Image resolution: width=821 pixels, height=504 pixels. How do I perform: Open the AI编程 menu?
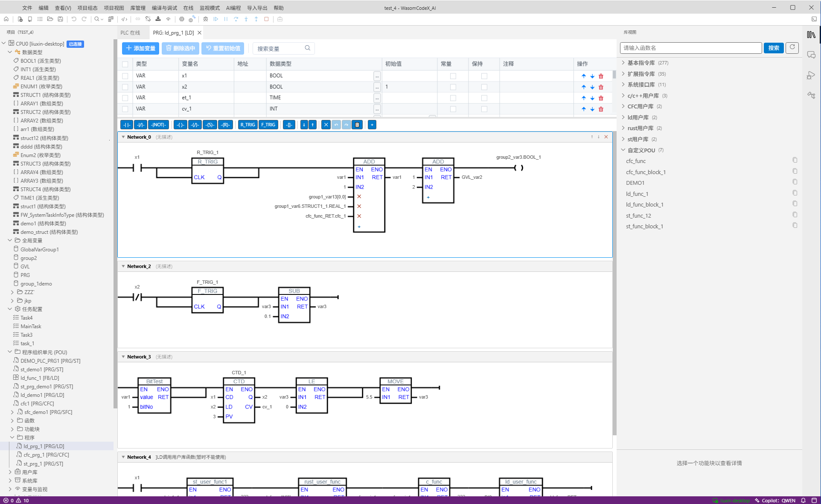[233, 8]
